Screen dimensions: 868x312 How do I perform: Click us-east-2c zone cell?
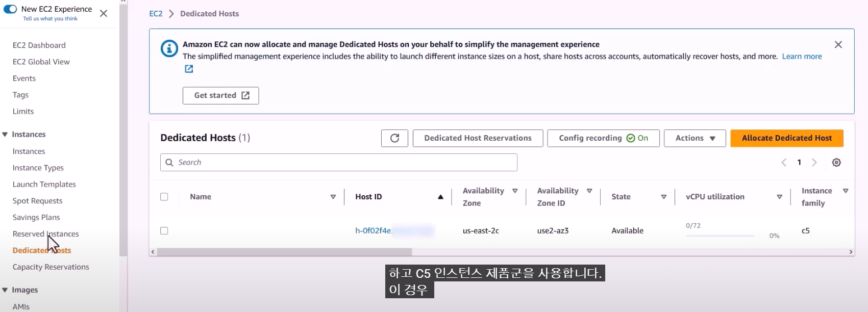481,231
